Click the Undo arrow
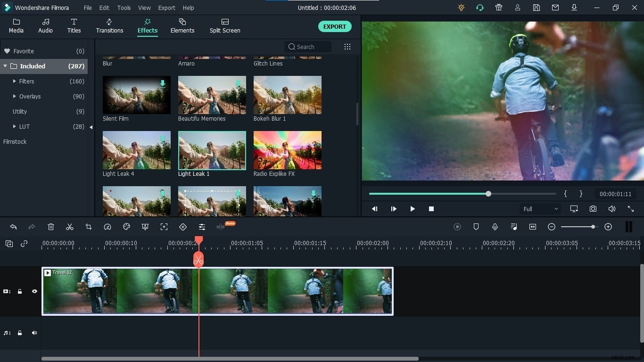The image size is (644, 362). pyautogui.click(x=13, y=227)
